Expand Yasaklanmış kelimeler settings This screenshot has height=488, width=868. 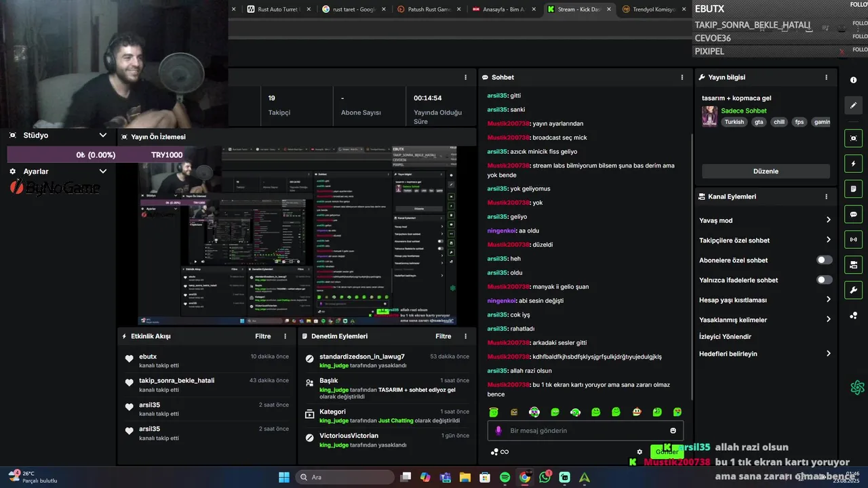[828, 319]
